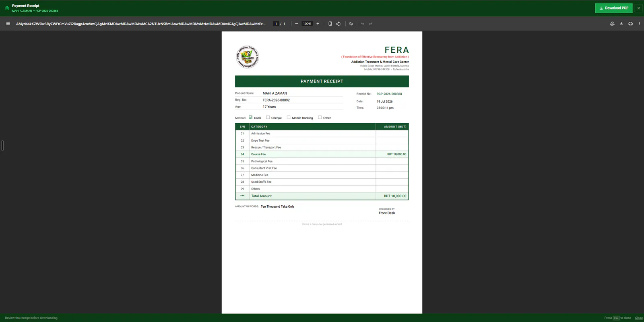Toggle the Cheque payment method checkbox
Viewport: 644px width, 322px height.
click(268, 118)
